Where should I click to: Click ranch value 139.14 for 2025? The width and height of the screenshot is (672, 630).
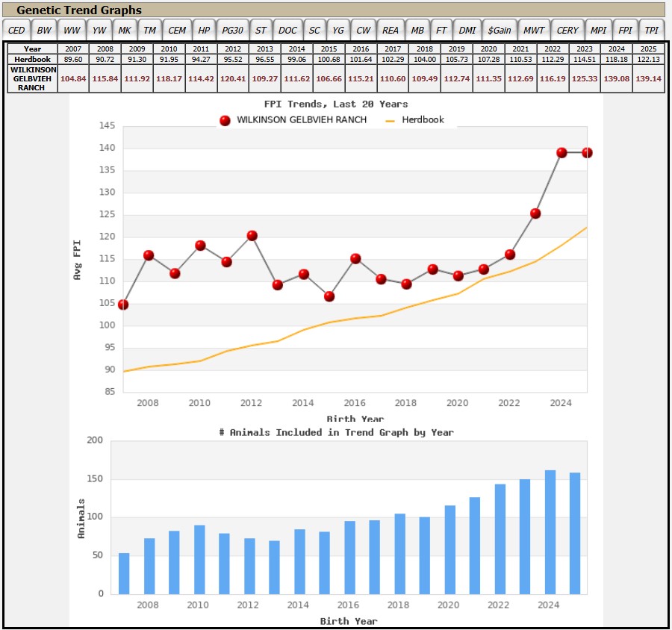click(x=648, y=79)
